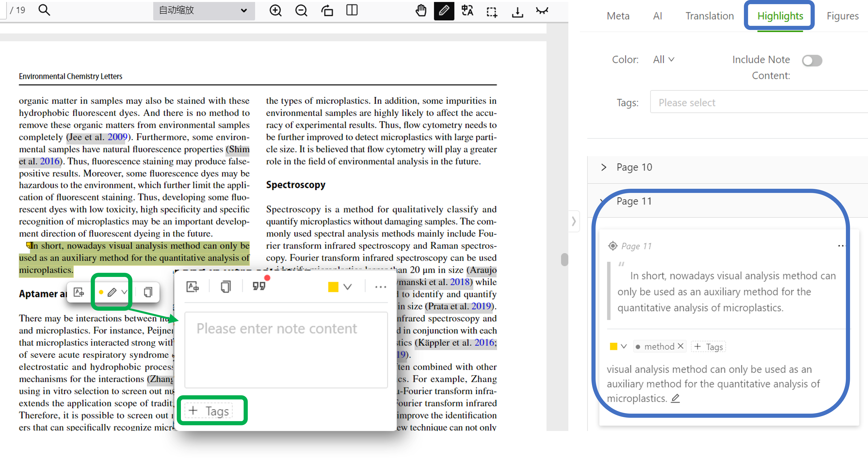Viewport: 868px width, 459px height.
Task: Click the '/ 19' page count text
Action: pos(18,10)
